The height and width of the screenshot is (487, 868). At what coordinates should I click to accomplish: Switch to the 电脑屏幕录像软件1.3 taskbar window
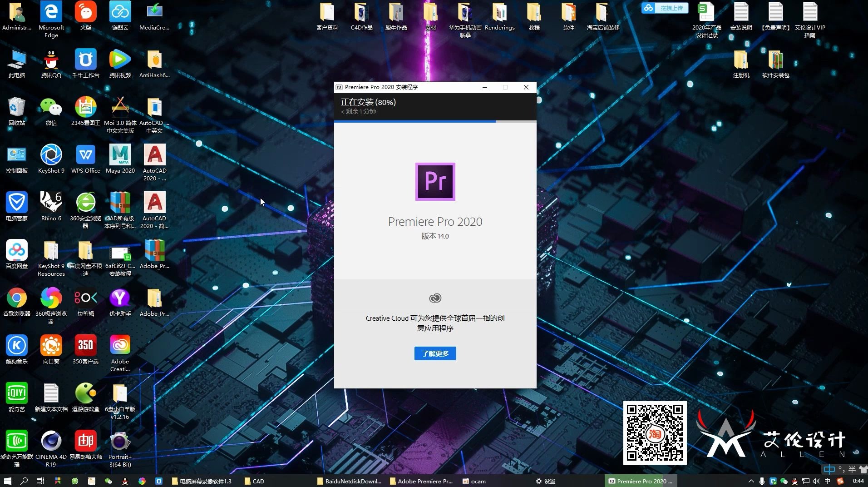coord(202,481)
